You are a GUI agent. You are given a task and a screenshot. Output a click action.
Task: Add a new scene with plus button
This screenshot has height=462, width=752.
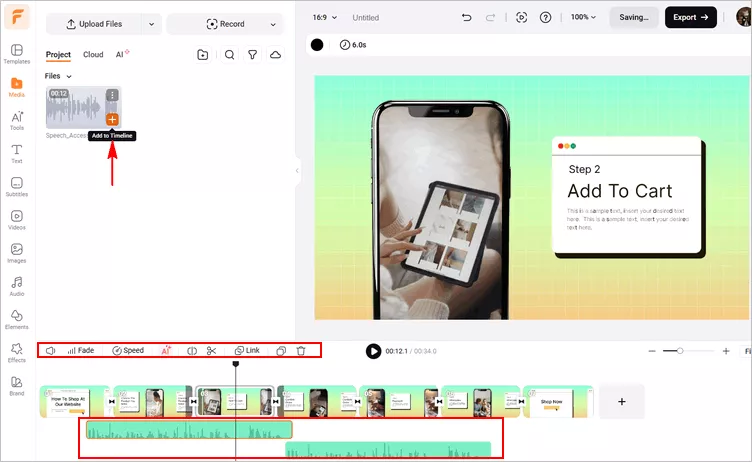622,402
